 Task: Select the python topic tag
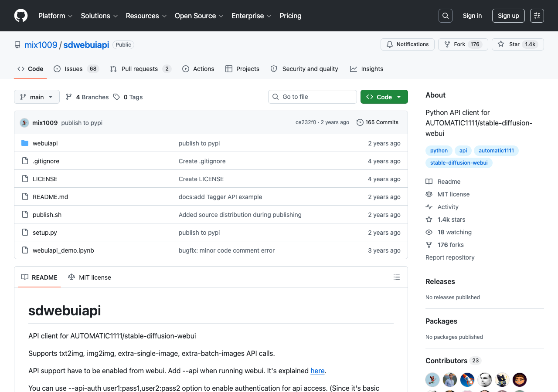point(439,151)
